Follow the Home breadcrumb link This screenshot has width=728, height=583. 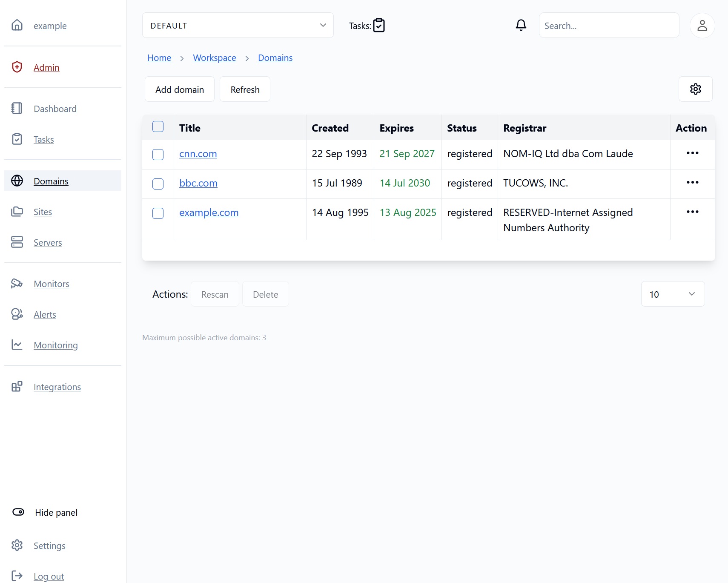(x=159, y=57)
